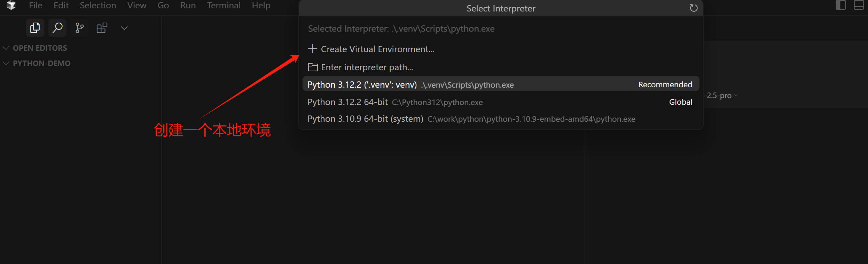
Task: Select Python 3.12.2 64-bit global interpreter
Action: click(x=501, y=102)
